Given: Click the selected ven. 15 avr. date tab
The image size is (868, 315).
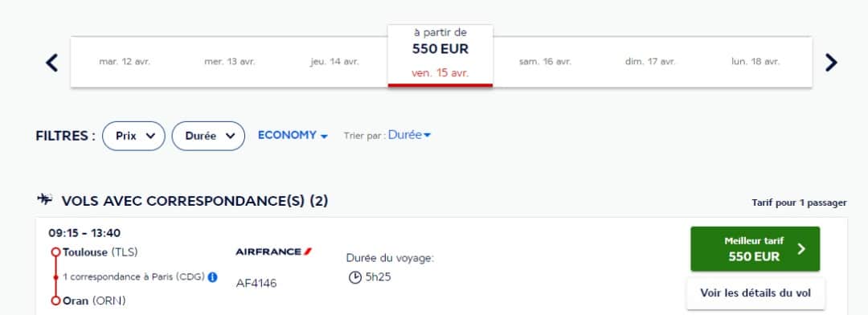Looking at the screenshot, I should click(x=440, y=56).
